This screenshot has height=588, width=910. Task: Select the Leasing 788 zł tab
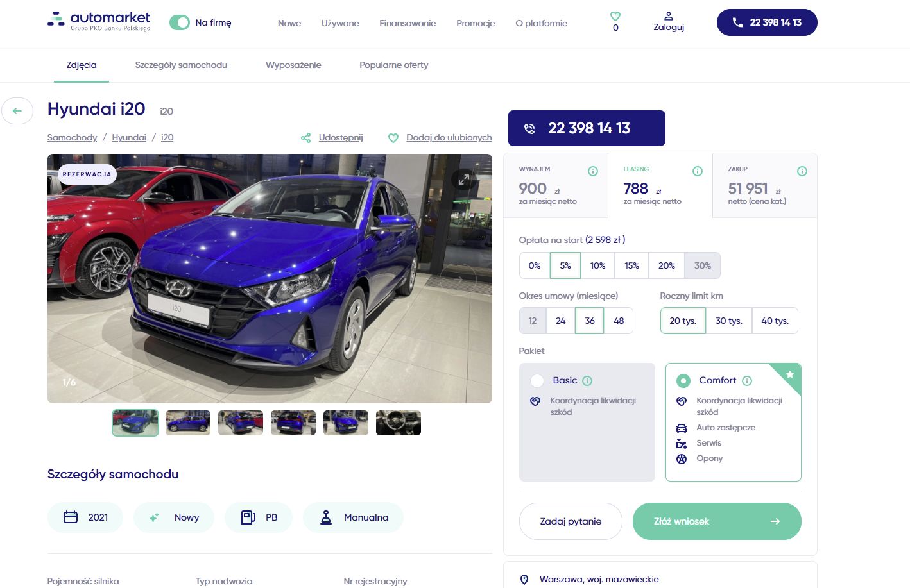660,185
